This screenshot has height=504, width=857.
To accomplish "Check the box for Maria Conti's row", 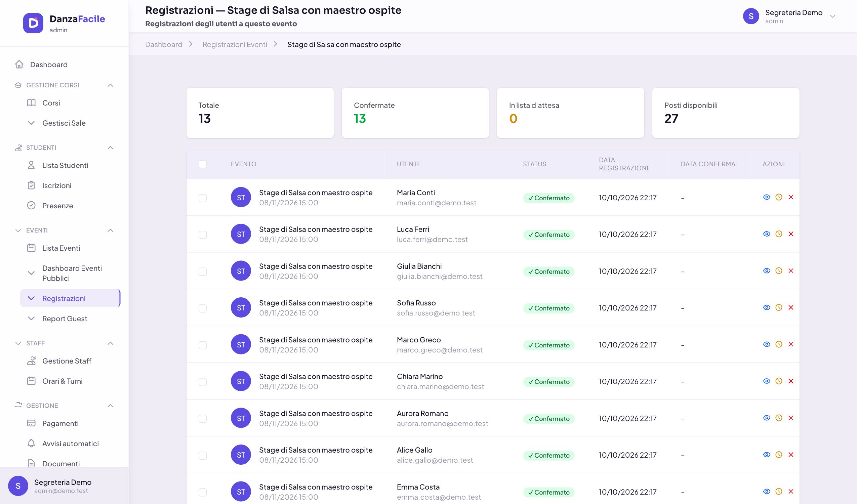I will (203, 198).
